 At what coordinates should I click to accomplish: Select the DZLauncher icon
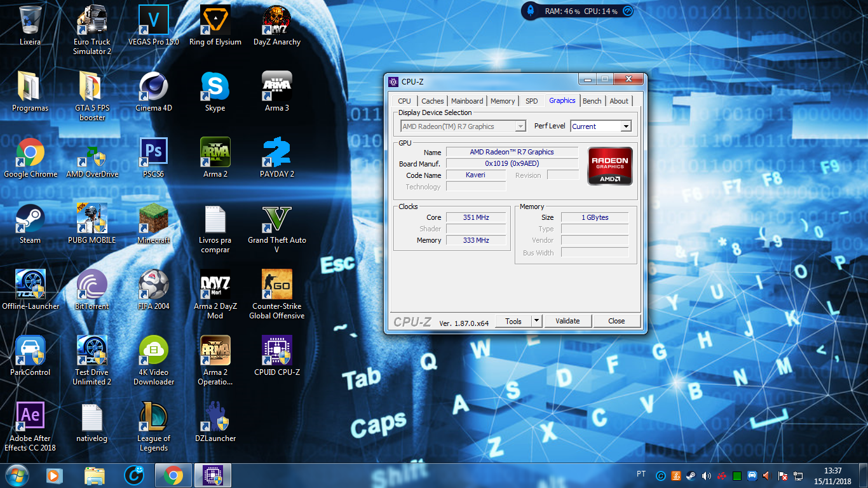[x=215, y=422]
